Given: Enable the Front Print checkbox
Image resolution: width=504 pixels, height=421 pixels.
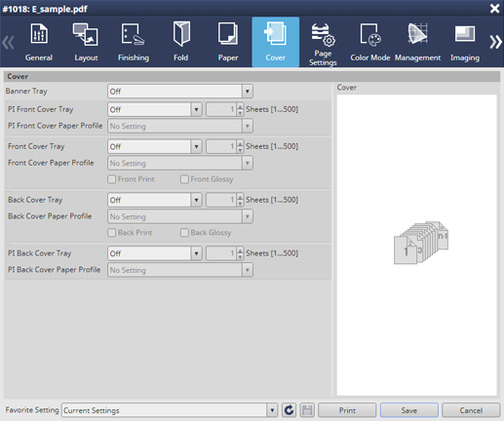Looking at the screenshot, I should click(x=111, y=179).
